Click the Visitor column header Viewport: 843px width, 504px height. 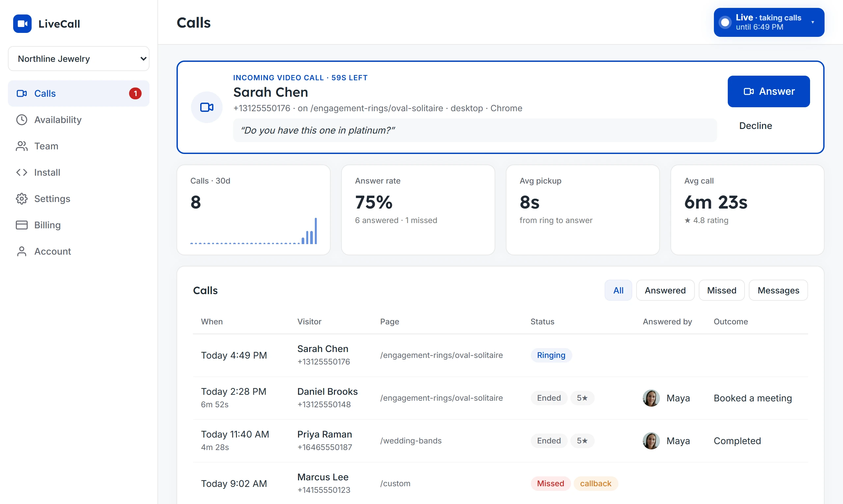click(x=309, y=322)
